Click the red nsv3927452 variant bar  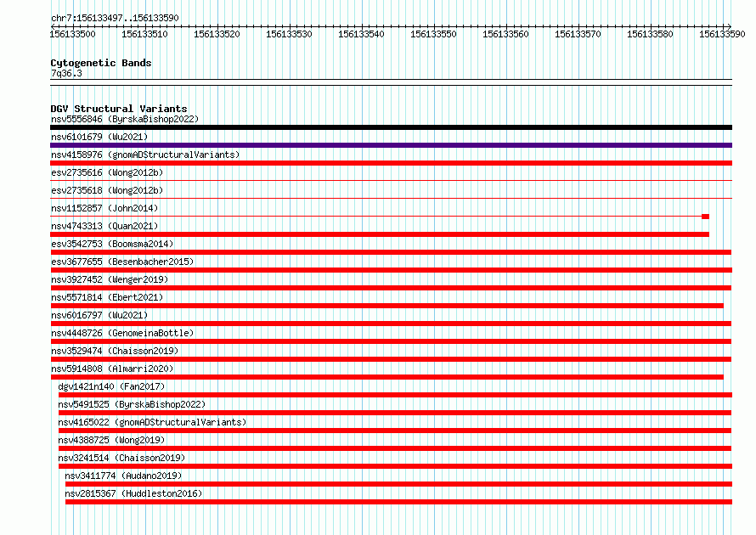click(x=391, y=288)
